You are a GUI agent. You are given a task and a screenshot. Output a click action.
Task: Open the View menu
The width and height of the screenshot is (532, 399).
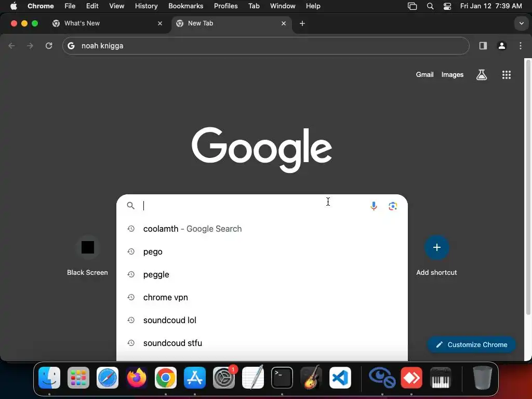(x=117, y=6)
